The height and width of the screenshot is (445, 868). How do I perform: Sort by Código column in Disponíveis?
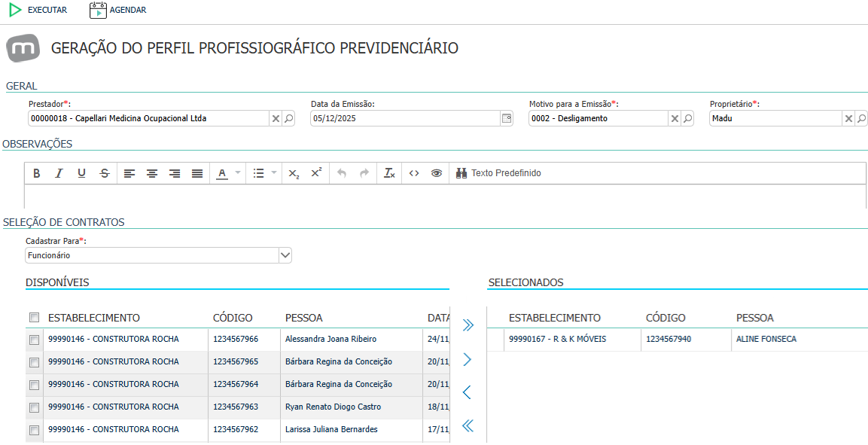click(x=233, y=318)
